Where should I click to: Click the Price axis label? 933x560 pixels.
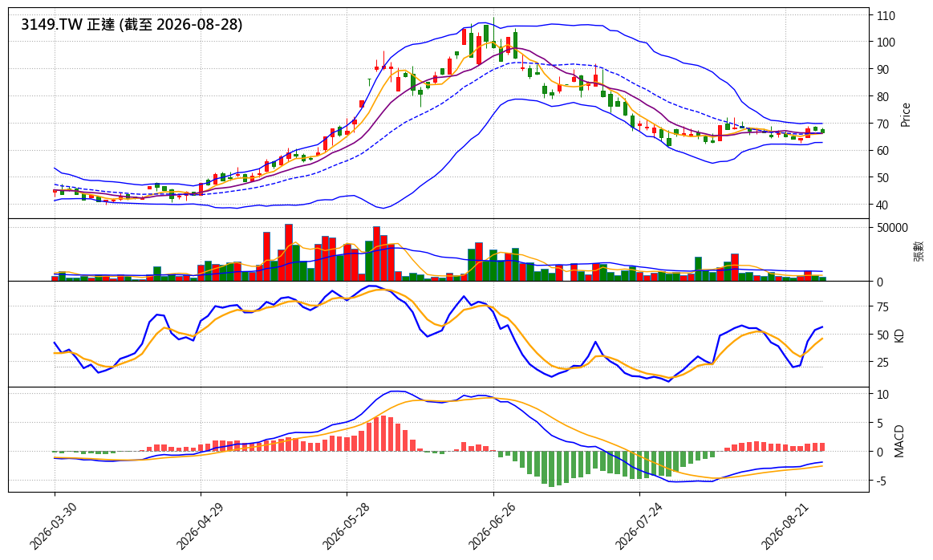click(x=906, y=115)
